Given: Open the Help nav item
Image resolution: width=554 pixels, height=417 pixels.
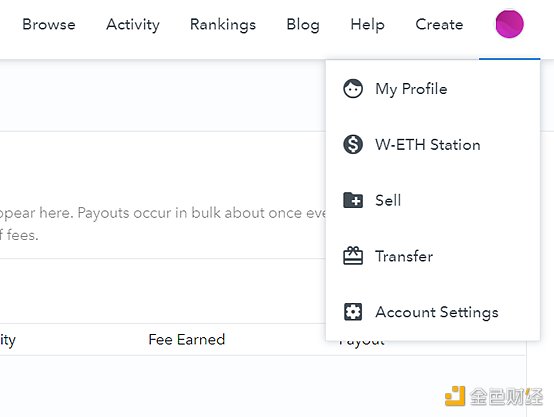Looking at the screenshot, I should pos(367,25).
